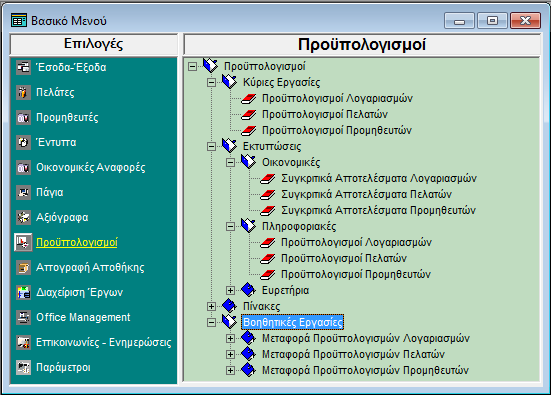Click the open-book icon beside Πληροφοριακές
Image resolution: width=551 pixels, height=395 pixels.
[x=248, y=226]
